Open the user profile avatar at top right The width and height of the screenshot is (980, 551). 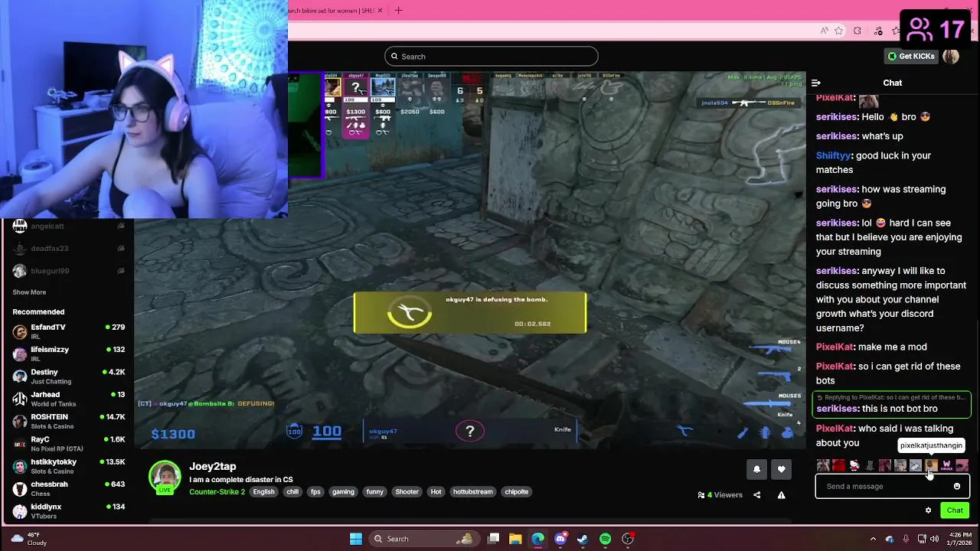[x=951, y=56]
